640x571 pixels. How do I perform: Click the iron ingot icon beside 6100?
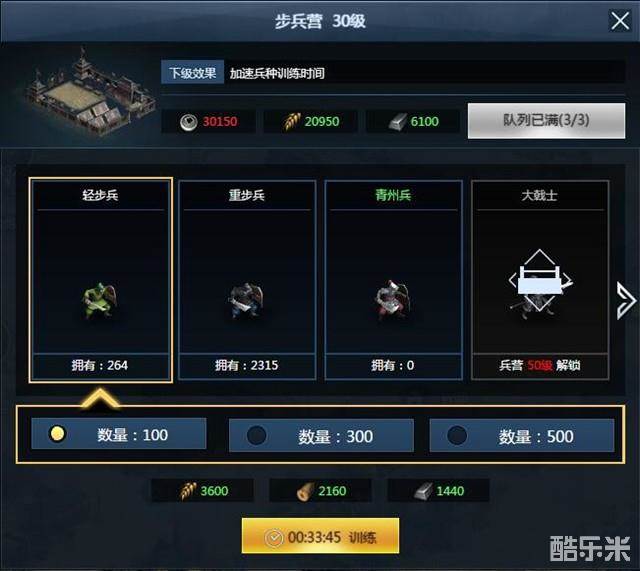point(398,122)
